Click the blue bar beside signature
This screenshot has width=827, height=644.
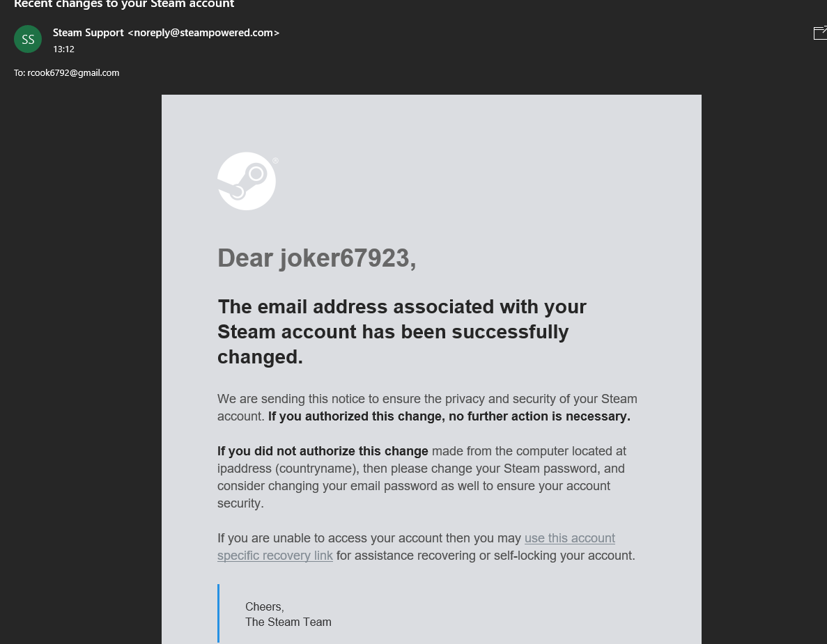click(218, 613)
